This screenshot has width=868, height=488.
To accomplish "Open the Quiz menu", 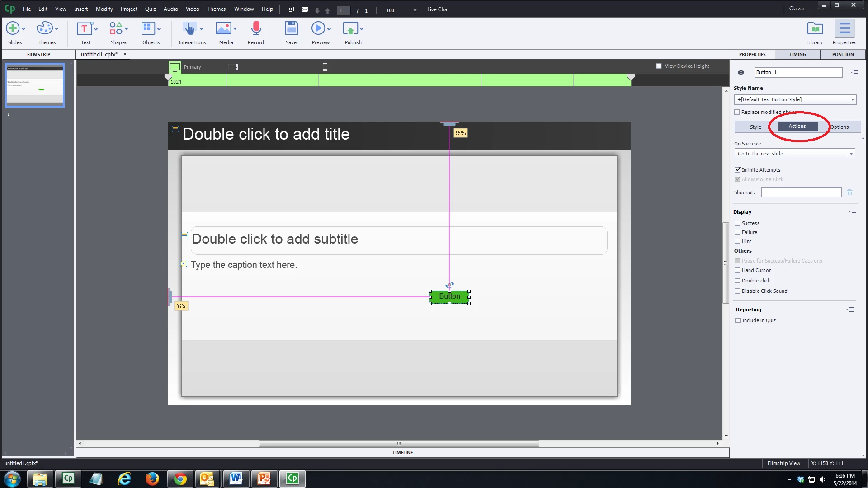I will [x=150, y=9].
